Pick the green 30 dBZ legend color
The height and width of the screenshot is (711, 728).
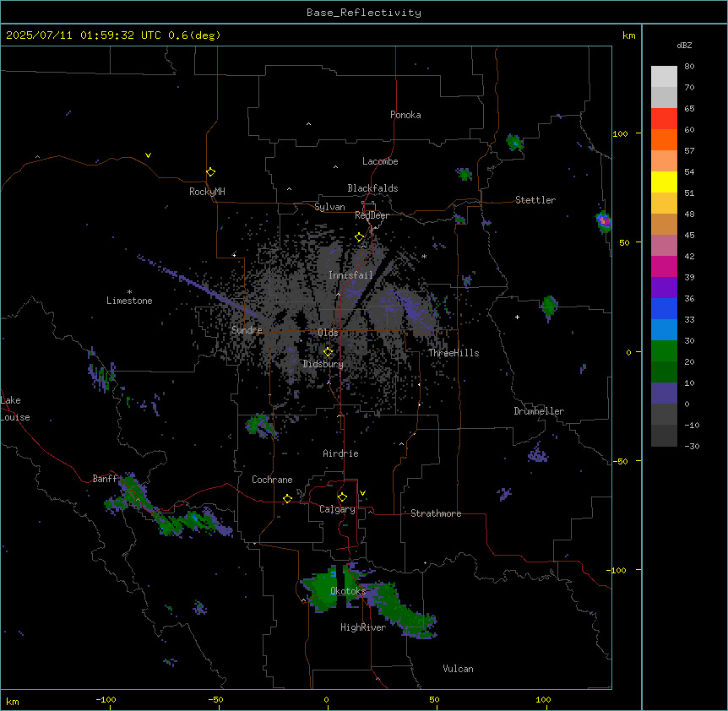[x=664, y=351]
